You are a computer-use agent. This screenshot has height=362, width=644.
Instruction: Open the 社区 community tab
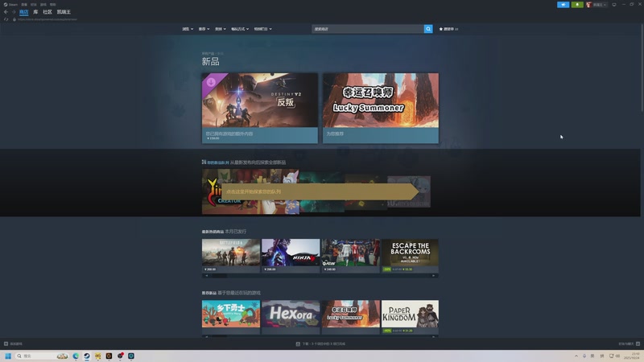[x=47, y=12]
